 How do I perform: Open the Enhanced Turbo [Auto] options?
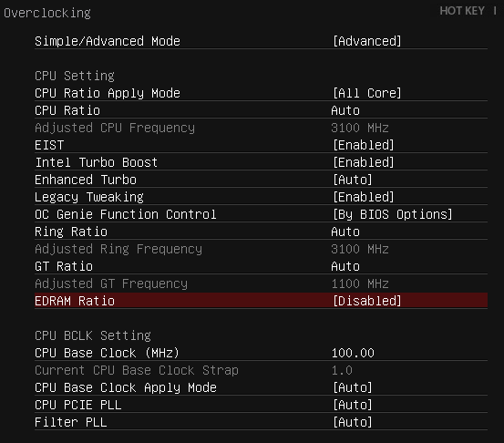(x=353, y=180)
